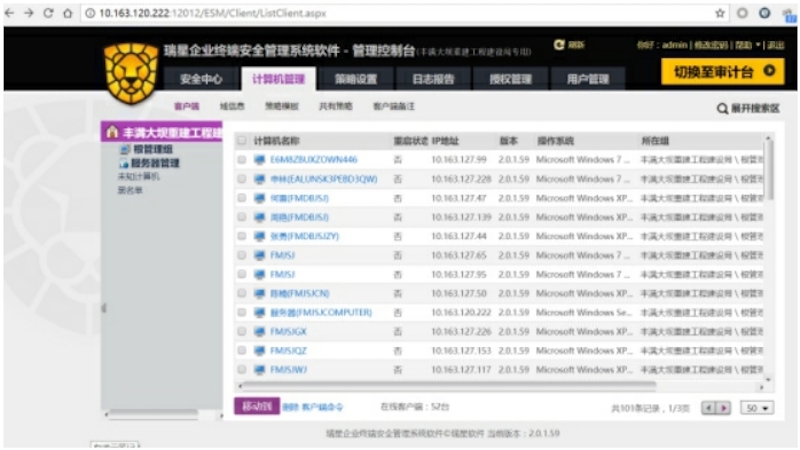The width and height of the screenshot is (800, 450).
Task: Click the magnifier icon to expand search area
Action: pyautogui.click(x=722, y=108)
